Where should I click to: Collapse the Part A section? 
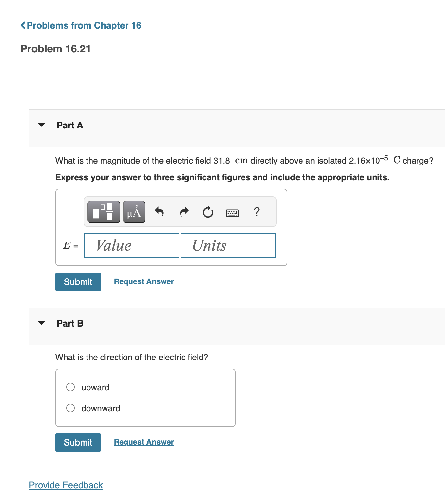point(41,125)
